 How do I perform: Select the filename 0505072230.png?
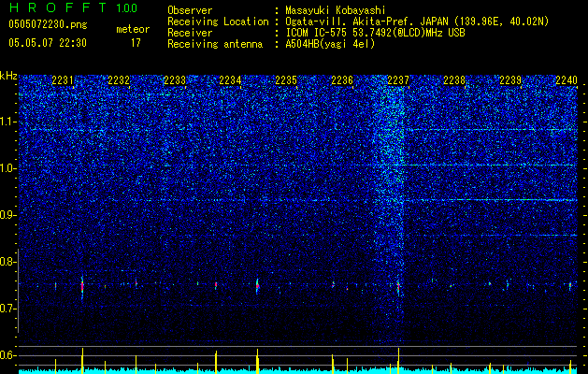[48, 25]
